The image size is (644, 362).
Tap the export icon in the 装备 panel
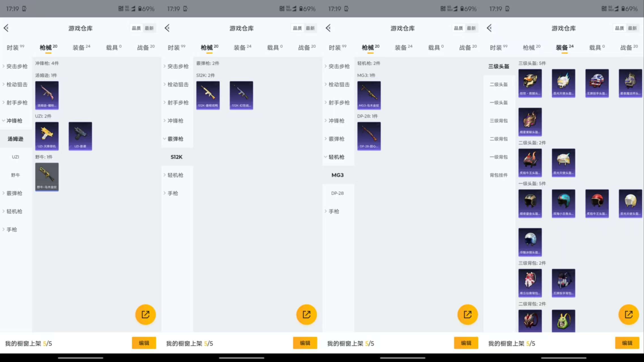[628, 314]
